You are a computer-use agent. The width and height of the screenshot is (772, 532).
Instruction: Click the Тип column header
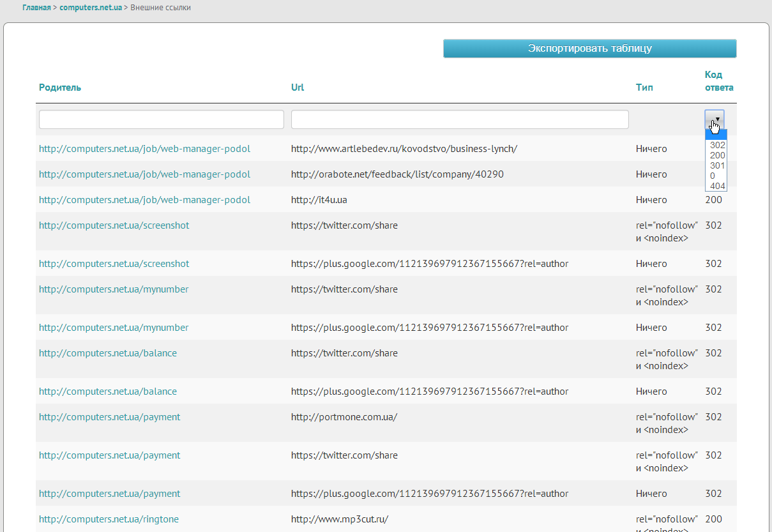[x=644, y=87]
